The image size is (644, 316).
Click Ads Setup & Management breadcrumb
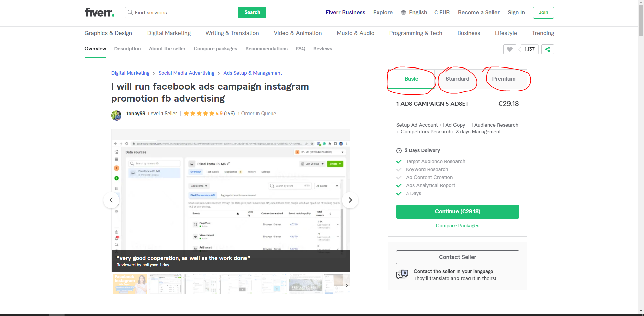tap(253, 73)
